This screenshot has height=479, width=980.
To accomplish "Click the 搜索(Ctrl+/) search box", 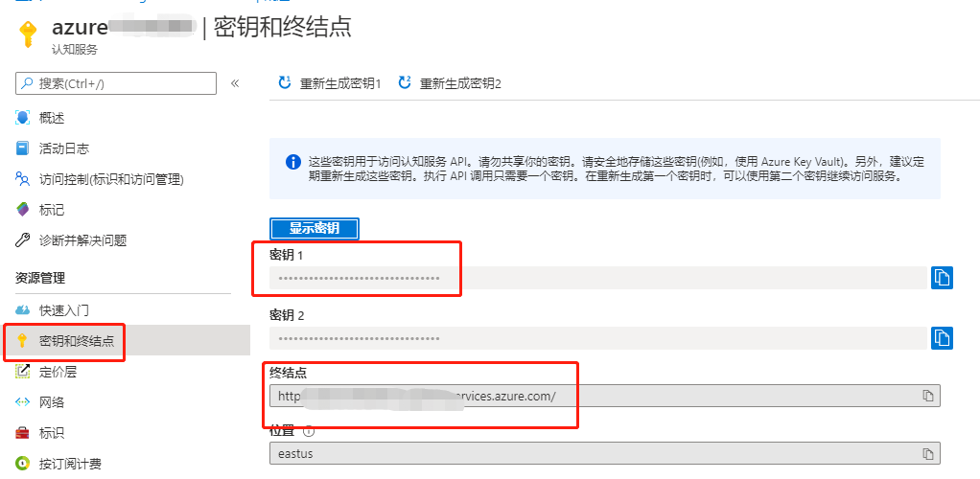I will point(116,83).
